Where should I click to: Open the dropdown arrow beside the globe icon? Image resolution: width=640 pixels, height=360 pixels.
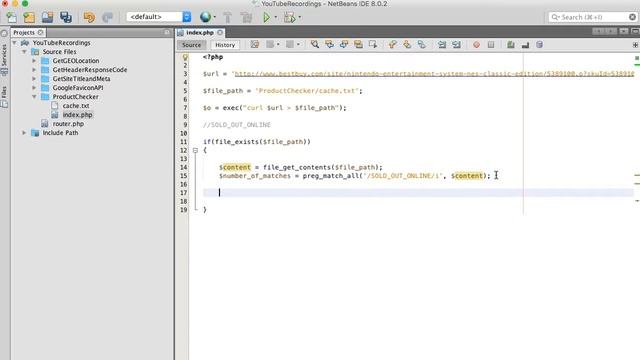215,17
